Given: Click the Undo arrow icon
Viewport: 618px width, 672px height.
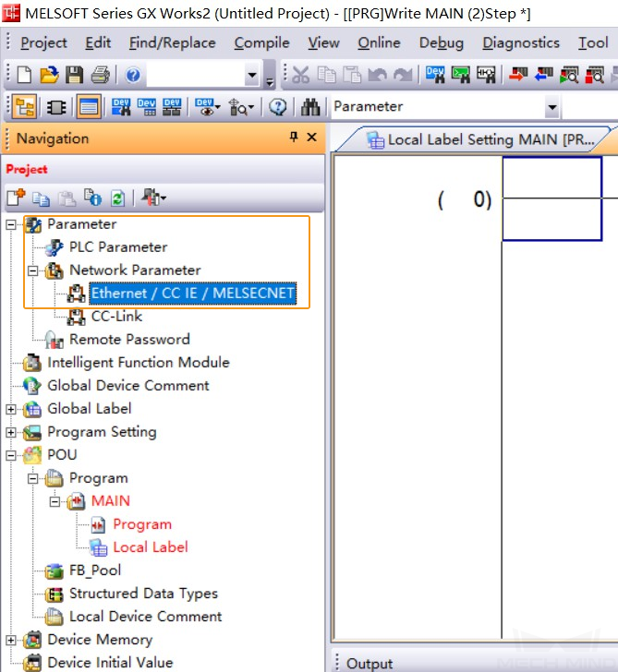Looking at the screenshot, I should coord(378,75).
